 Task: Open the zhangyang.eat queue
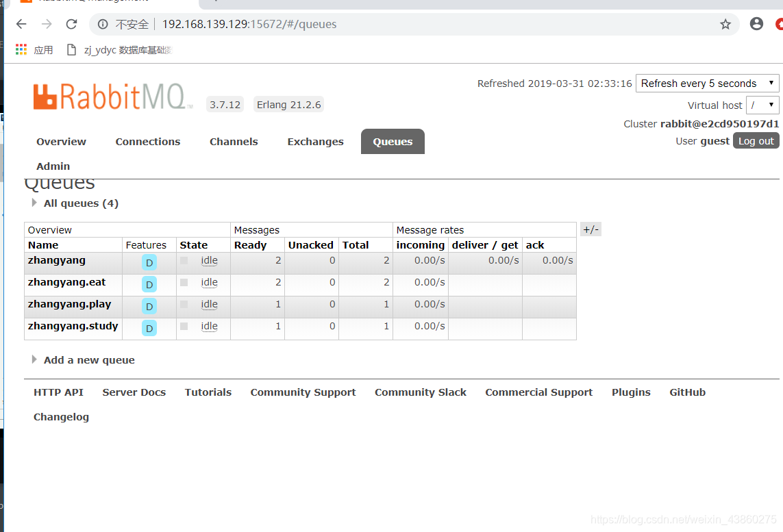coord(67,283)
